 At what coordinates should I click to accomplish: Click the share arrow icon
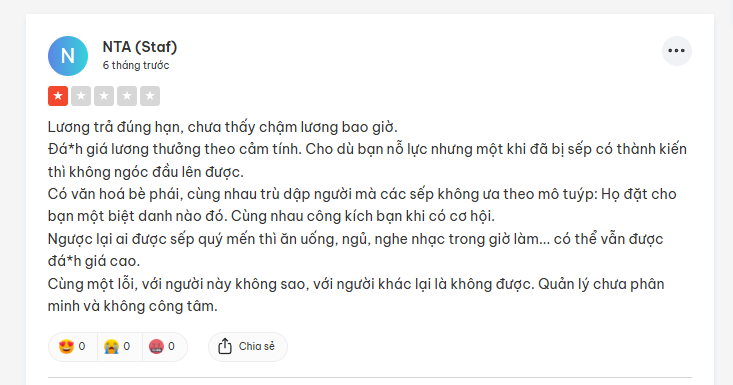(225, 346)
